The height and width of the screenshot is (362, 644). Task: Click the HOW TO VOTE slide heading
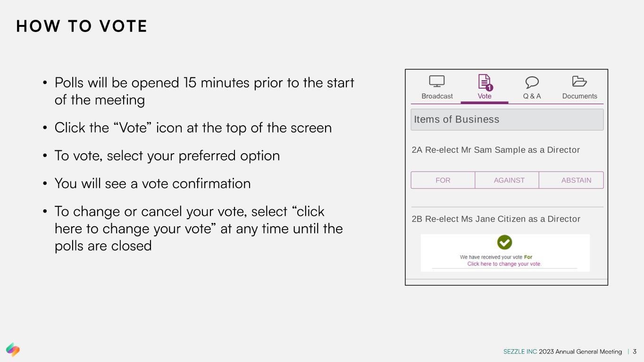click(82, 26)
